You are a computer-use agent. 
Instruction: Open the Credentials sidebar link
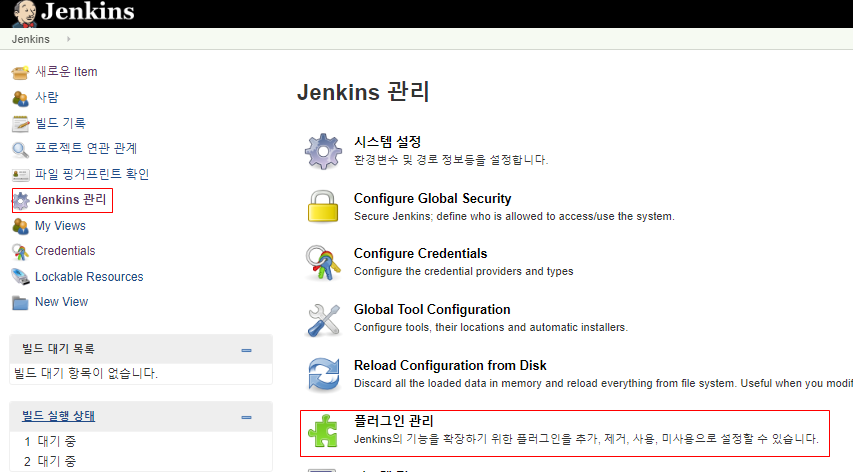coord(65,251)
